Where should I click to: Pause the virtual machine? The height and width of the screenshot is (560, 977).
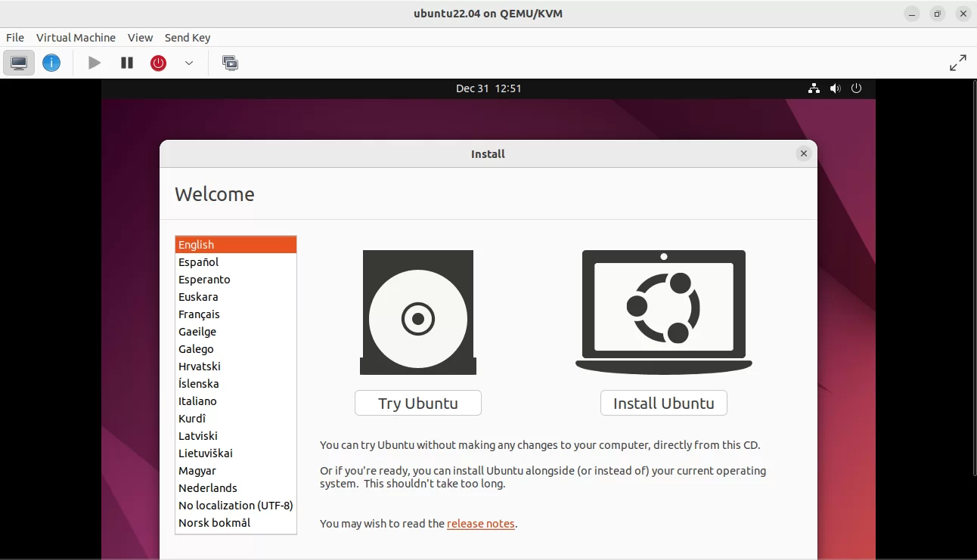127,63
